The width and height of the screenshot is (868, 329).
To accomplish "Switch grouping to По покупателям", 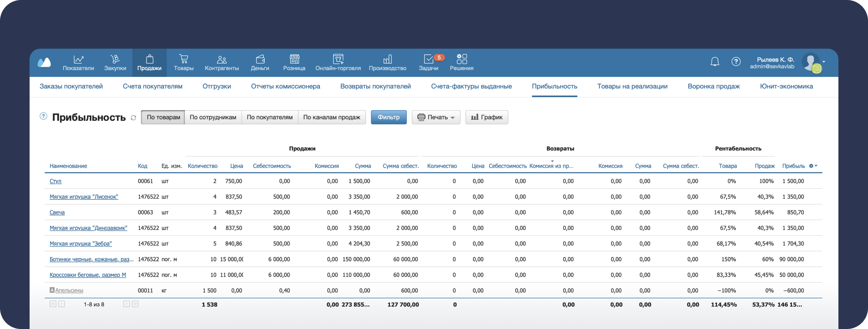I will click(x=270, y=117).
